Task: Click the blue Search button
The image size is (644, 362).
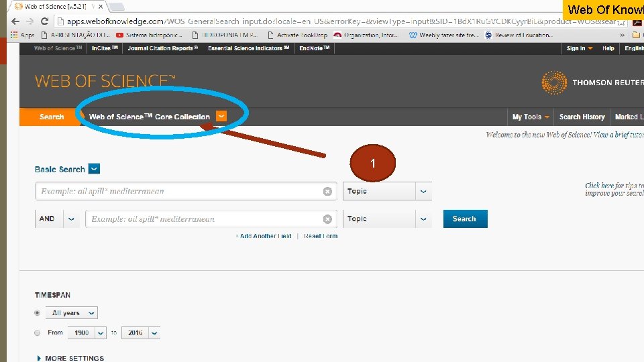Action: tap(466, 219)
